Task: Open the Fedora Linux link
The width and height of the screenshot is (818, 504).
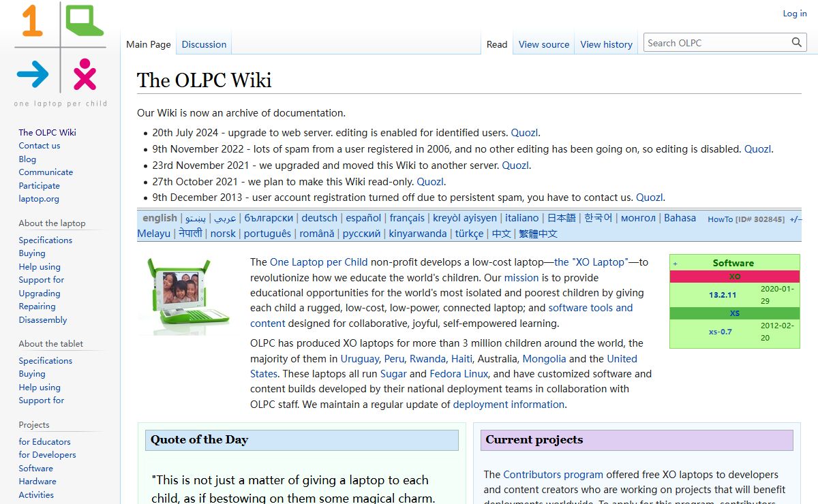Action: pyautogui.click(x=459, y=373)
